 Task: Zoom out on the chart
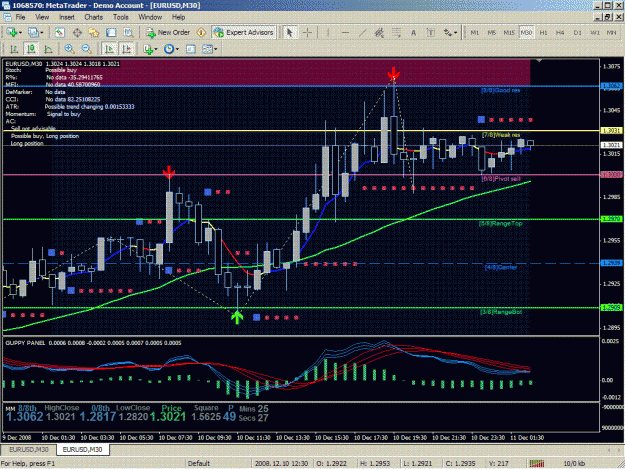coord(86,49)
